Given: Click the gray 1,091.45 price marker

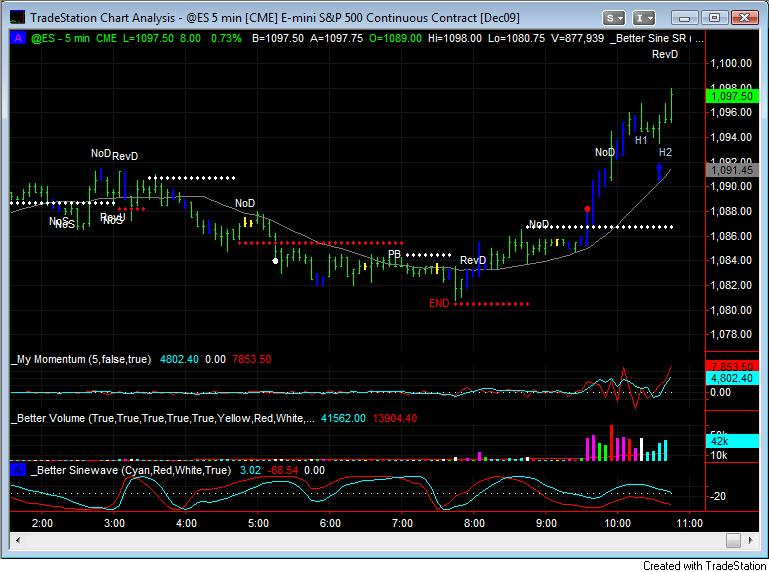Looking at the screenshot, I should [732, 170].
